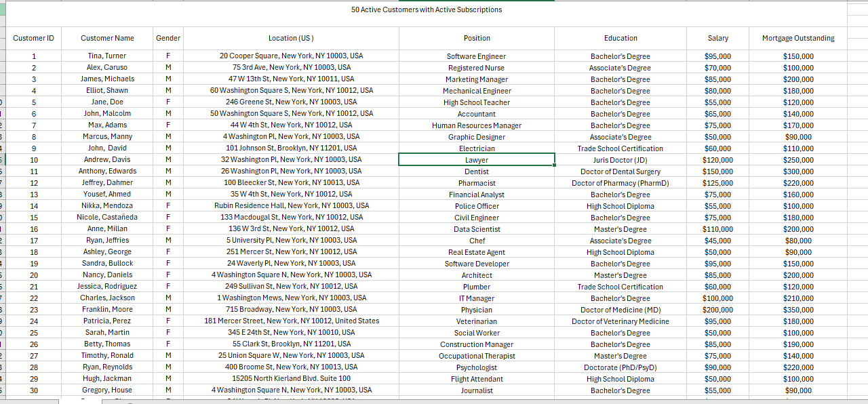Click the address '715 Broadway, New York, NY 10003, USA'
Image resolution: width=868 pixels, height=404 pixels.
[291, 309]
